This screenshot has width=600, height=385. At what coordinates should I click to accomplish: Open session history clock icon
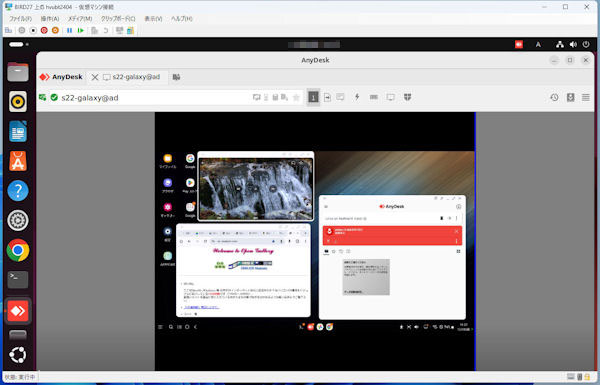(x=554, y=98)
